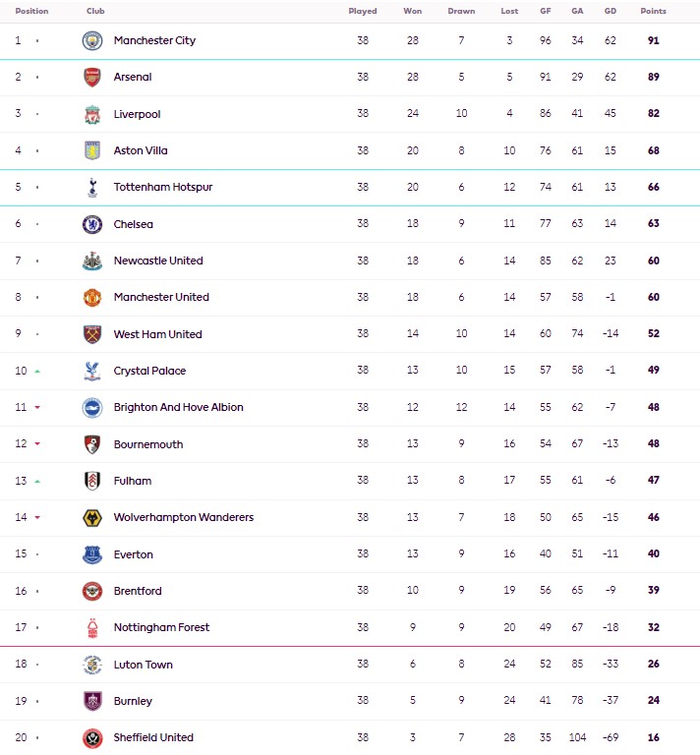Viewport: 700px width, 755px height.
Task: Open the Everton team name link
Action: (133, 554)
